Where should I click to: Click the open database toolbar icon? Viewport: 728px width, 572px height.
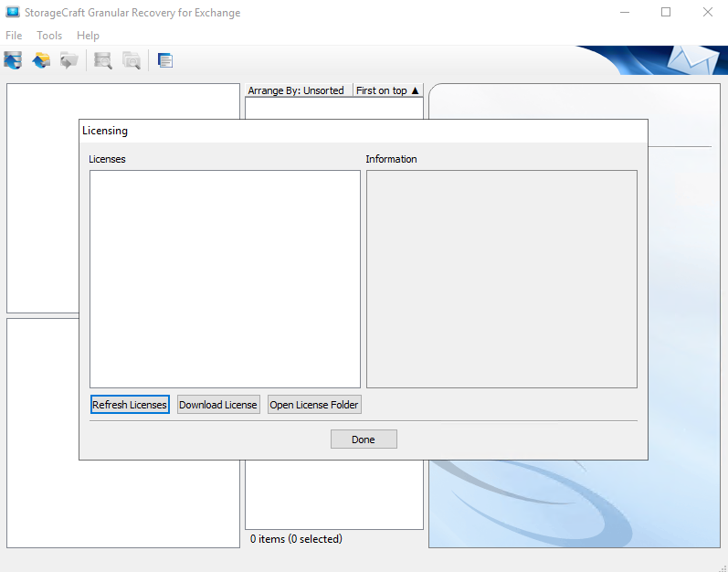point(13,61)
